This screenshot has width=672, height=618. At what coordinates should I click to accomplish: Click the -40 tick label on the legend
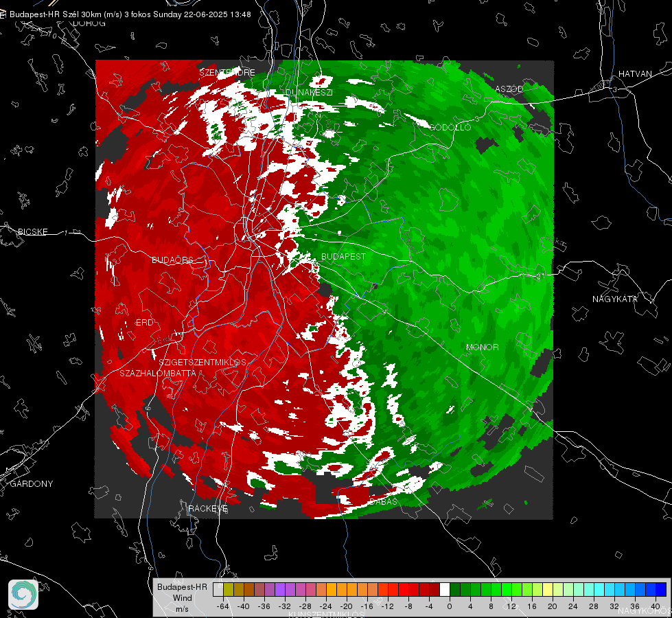point(243,606)
